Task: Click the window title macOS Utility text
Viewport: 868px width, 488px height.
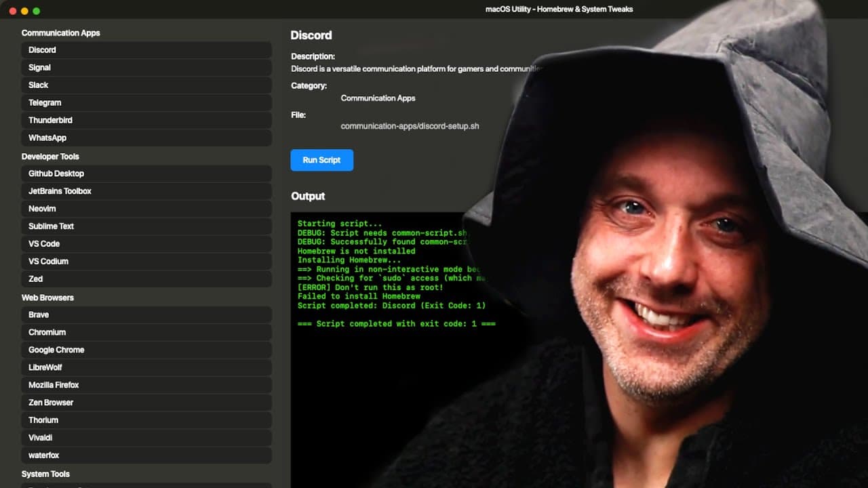Action: click(x=559, y=9)
